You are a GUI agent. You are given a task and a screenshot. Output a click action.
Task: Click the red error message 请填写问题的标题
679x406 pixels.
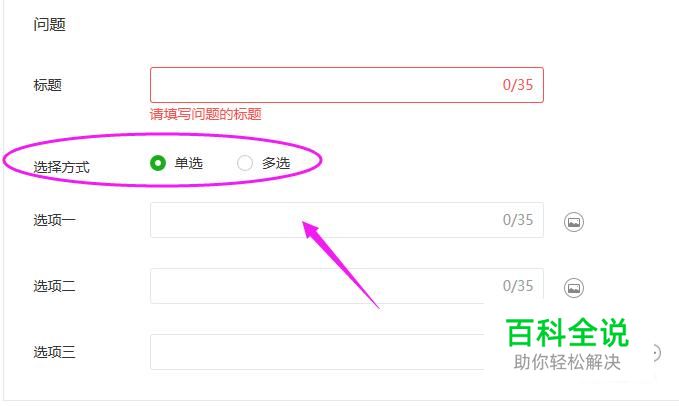click(x=206, y=114)
